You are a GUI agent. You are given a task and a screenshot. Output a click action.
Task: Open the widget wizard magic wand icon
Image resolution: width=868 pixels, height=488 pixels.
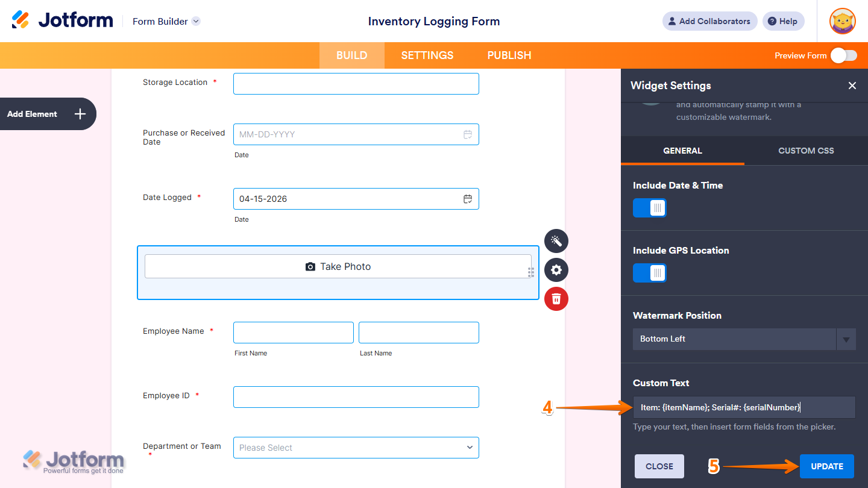[556, 241]
